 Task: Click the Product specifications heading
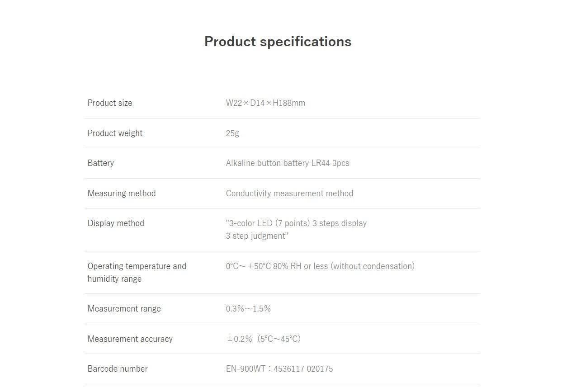point(278,42)
